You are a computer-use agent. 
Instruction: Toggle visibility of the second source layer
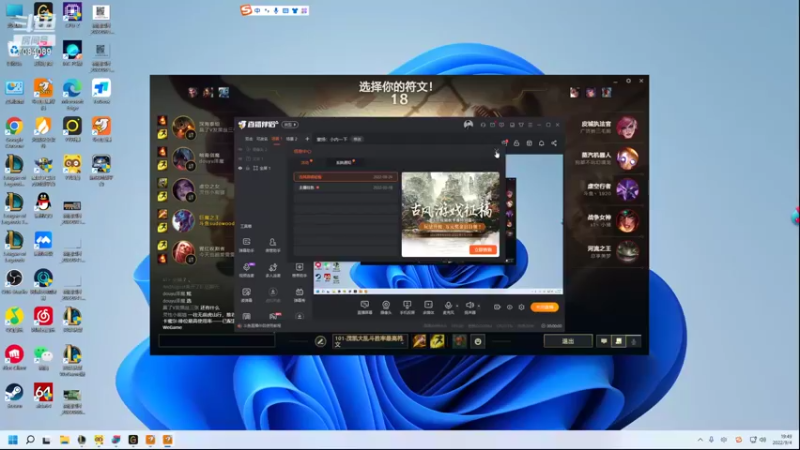pyautogui.click(x=240, y=159)
